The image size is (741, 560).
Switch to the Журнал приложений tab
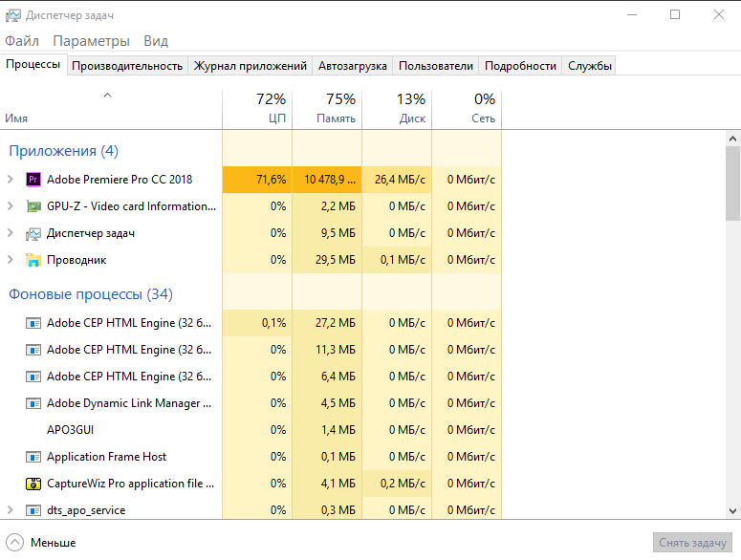pos(250,66)
